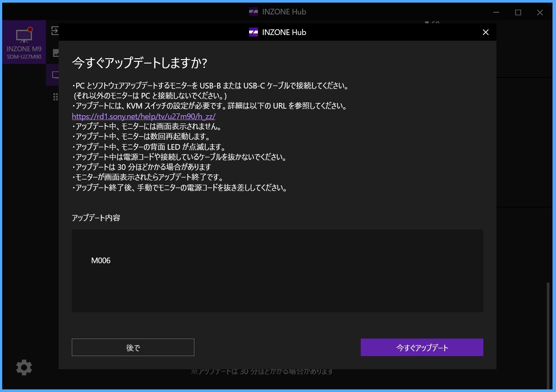Click the INZONE Hub logo in dialog title
Image resolution: width=556 pixels, height=392 pixels.
pos(253,32)
